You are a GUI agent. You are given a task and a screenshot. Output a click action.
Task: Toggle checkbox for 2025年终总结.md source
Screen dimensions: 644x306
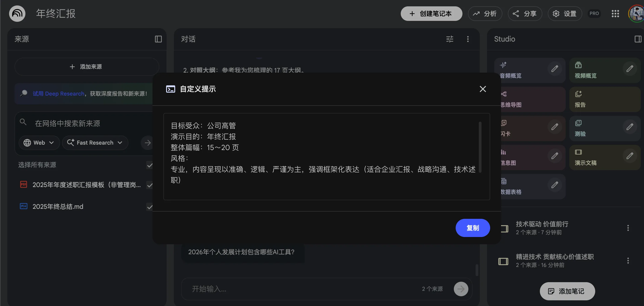coord(150,207)
